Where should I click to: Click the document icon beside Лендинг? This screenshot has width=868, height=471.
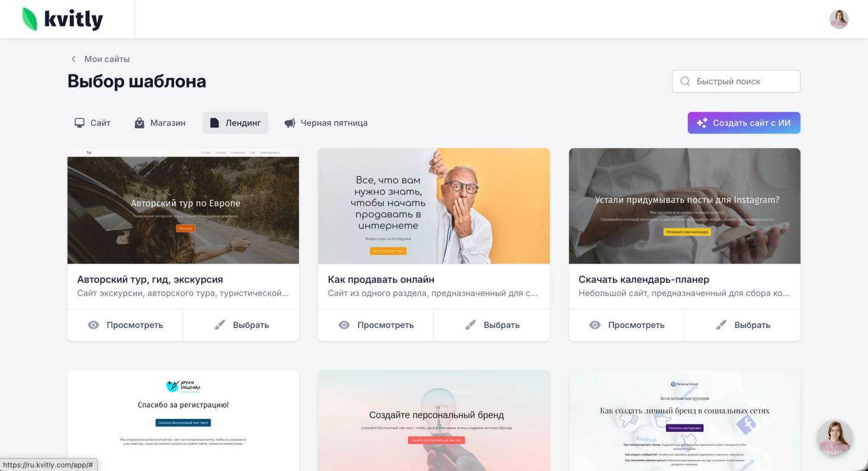[x=214, y=123]
